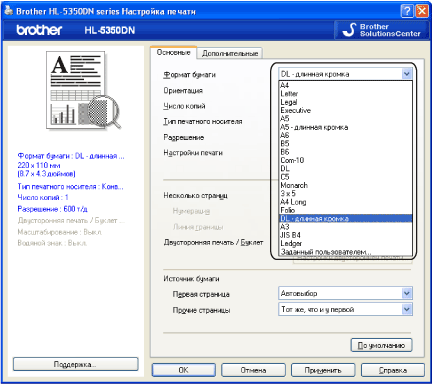The width and height of the screenshot is (433, 384).
Task: Select A4 Long paper size
Action: (345, 202)
